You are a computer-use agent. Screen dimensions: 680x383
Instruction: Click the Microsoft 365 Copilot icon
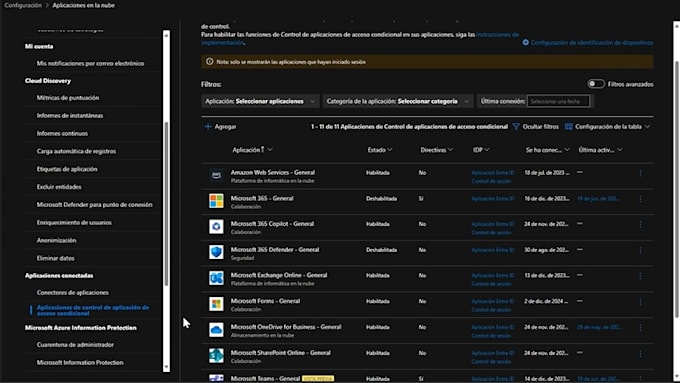tap(216, 226)
